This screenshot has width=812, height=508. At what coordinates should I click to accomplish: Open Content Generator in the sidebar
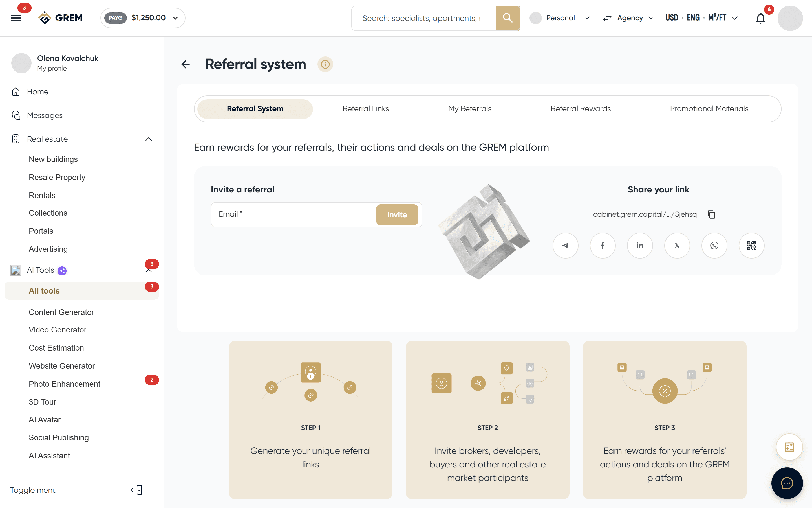click(61, 312)
